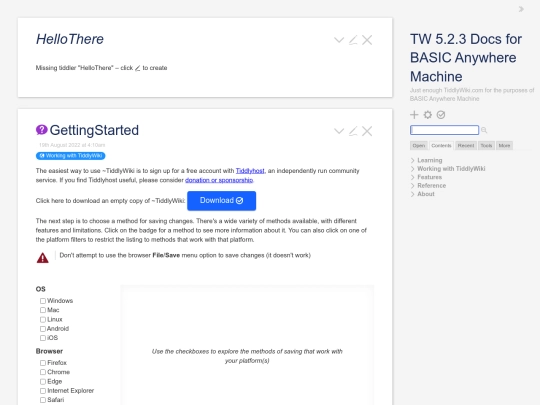Close the GettingStarted tiddler

[367, 131]
